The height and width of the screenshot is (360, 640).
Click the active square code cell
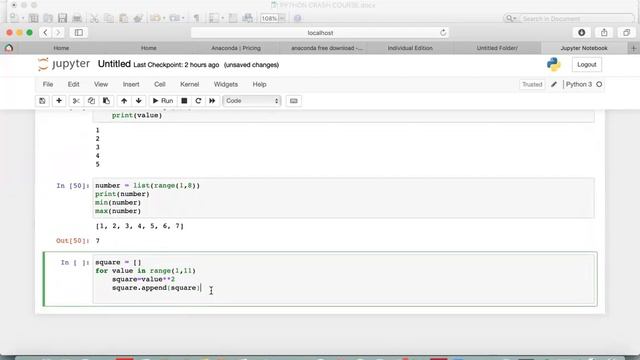[x=343, y=279]
